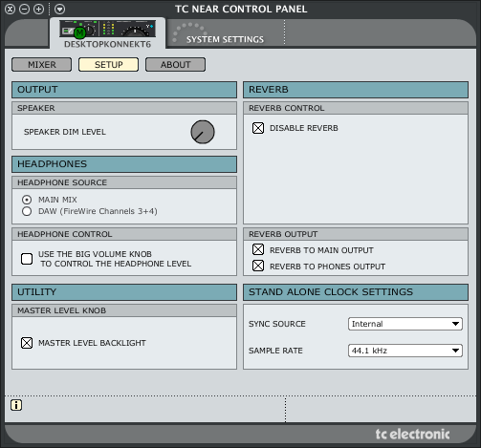This screenshot has width=481, height=448.
Task: Click the round down-arrow menu icon in title bar
Action: 59,10
